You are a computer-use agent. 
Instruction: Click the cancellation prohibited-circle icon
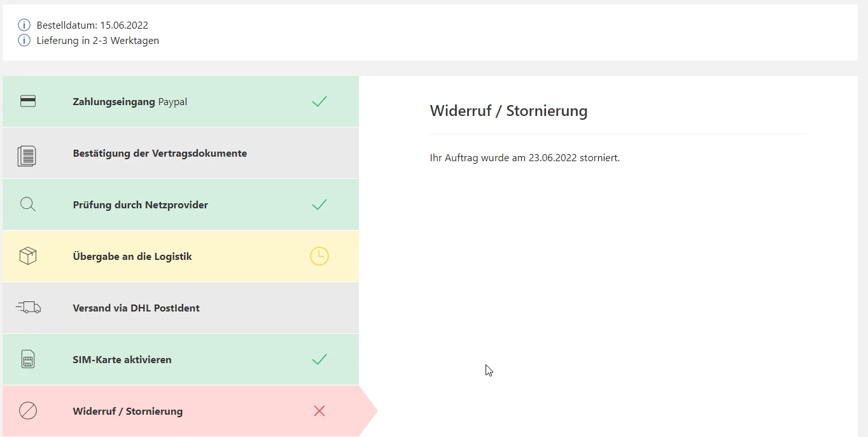click(28, 411)
